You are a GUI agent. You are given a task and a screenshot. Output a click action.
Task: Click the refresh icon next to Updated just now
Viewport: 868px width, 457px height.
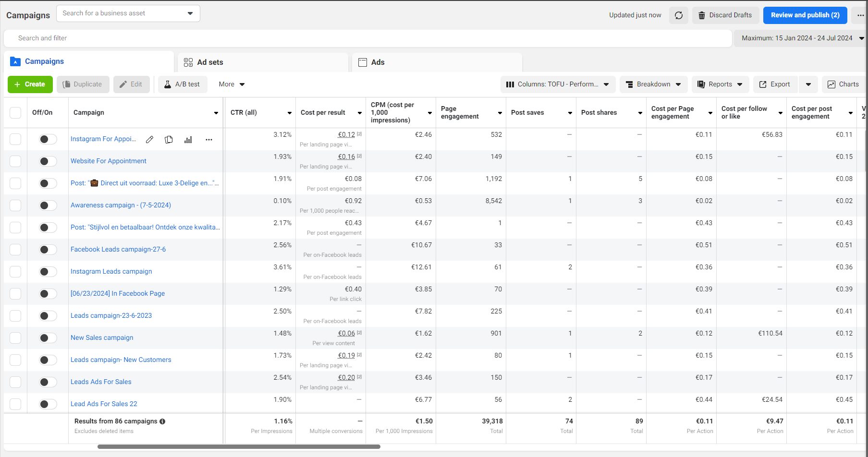679,15
